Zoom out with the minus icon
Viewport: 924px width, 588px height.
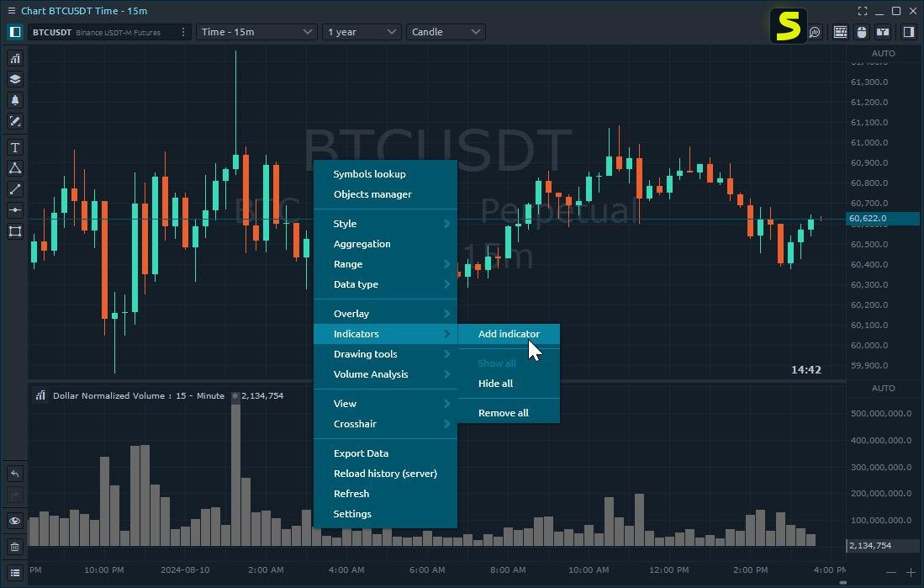pos(891,573)
